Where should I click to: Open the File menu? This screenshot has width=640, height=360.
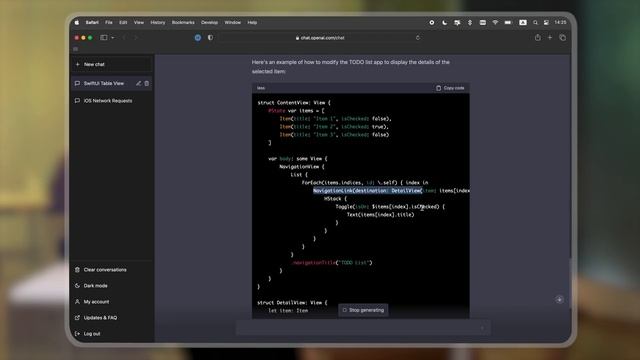point(109,22)
